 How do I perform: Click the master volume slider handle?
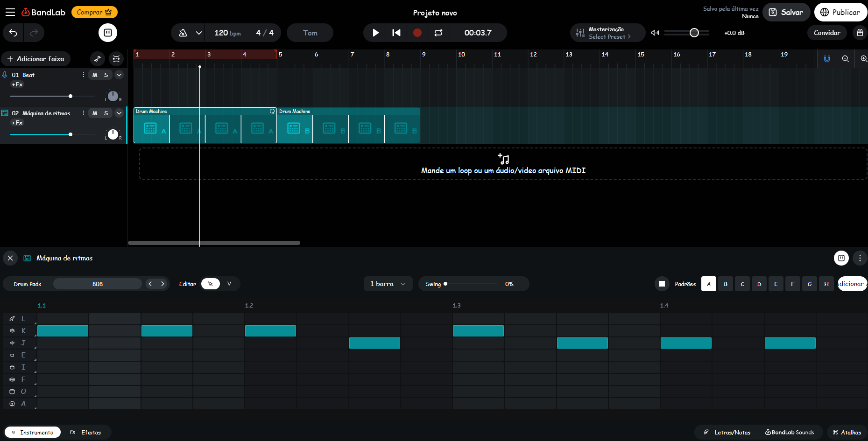tap(694, 33)
